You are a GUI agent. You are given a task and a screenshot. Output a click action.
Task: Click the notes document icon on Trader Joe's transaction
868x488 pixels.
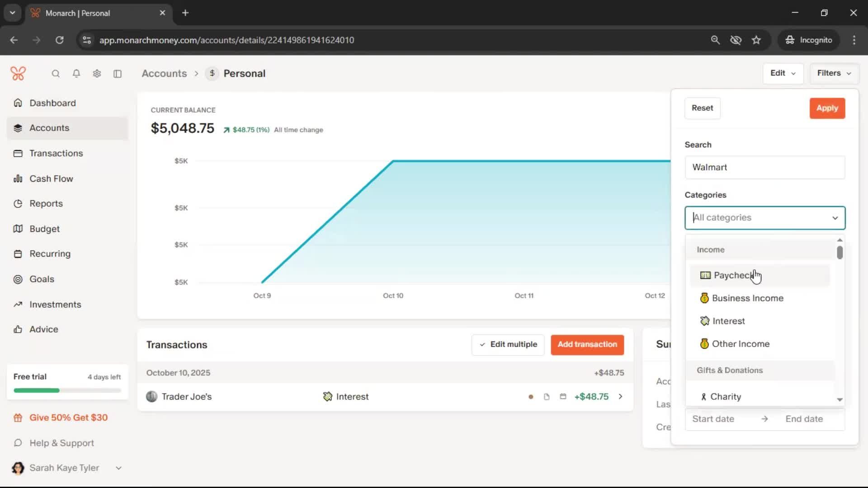(x=547, y=397)
